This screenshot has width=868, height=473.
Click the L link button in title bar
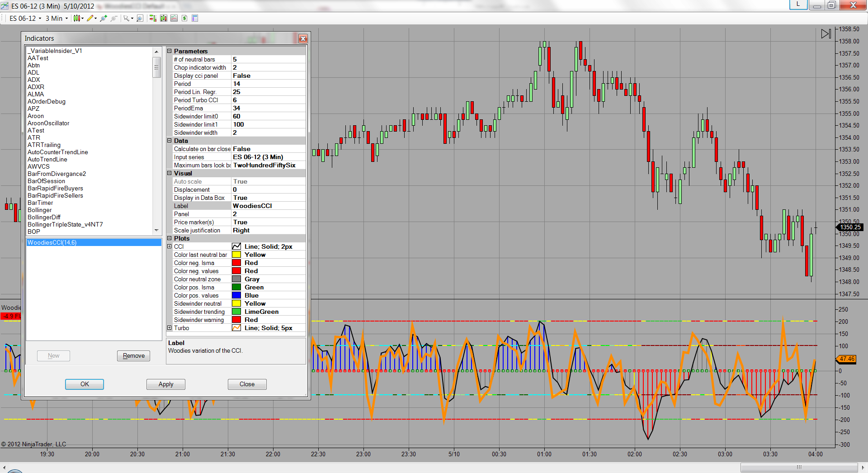798,5
